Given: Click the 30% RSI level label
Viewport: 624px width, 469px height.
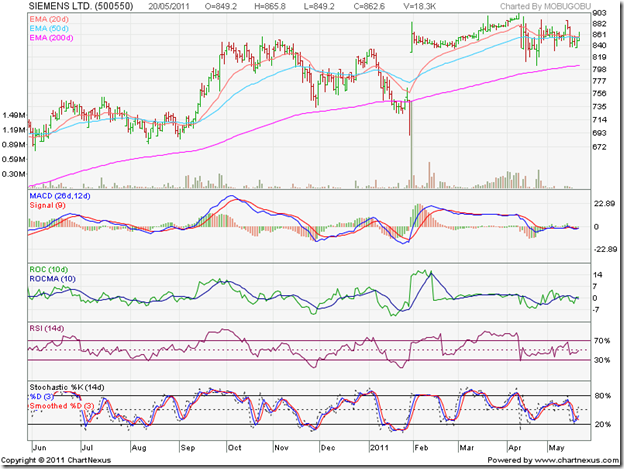Looking at the screenshot, I should (602, 360).
